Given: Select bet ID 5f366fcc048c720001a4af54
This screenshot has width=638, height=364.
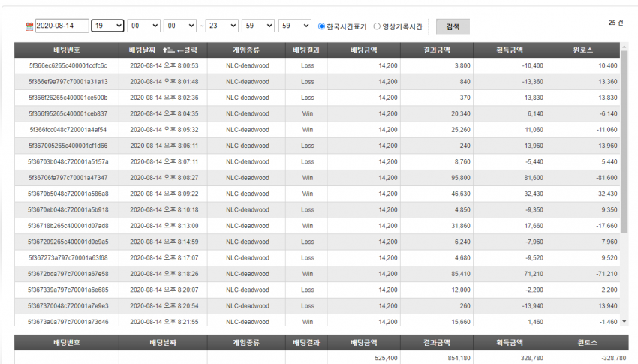Looking at the screenshot, I should 68,130.
